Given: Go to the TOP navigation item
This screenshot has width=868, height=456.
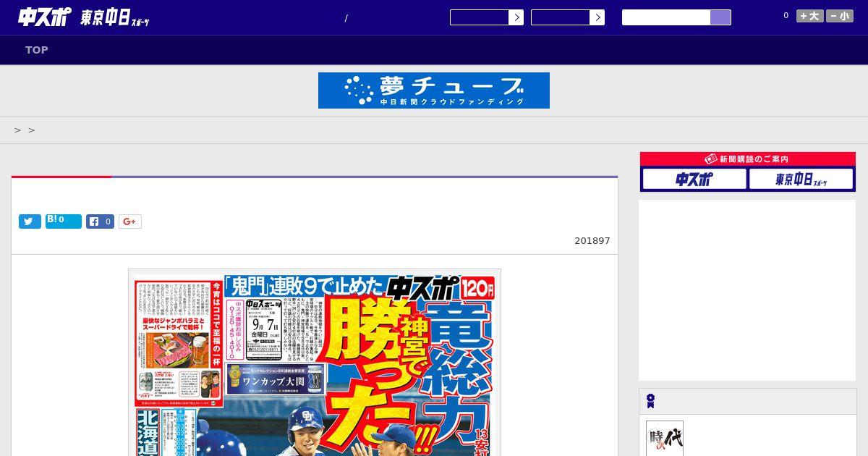Looking at the screenshot, I should (37, 50).
